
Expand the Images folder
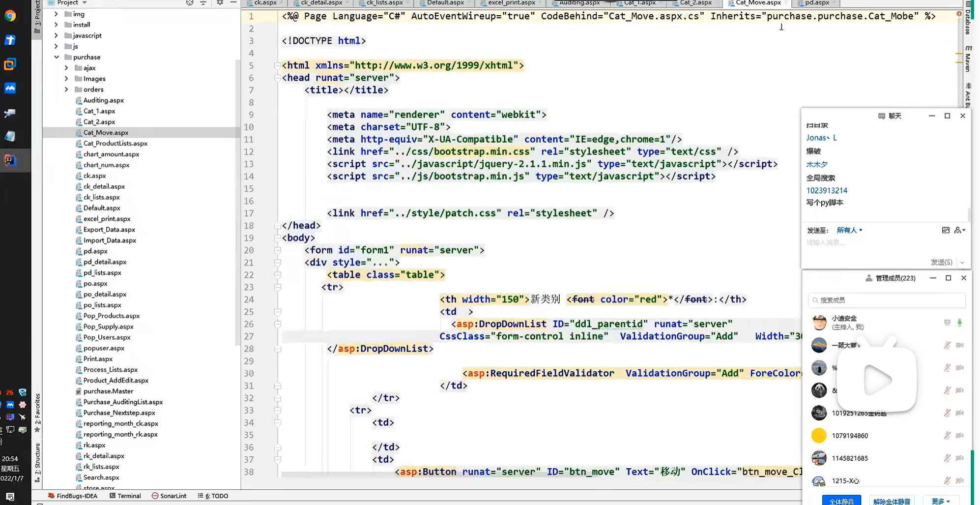point(66,79)
